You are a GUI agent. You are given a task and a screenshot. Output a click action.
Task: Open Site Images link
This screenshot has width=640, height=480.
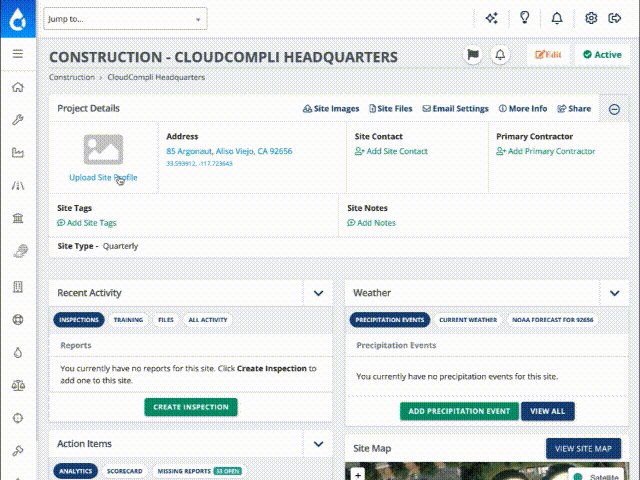click(331, 109)
